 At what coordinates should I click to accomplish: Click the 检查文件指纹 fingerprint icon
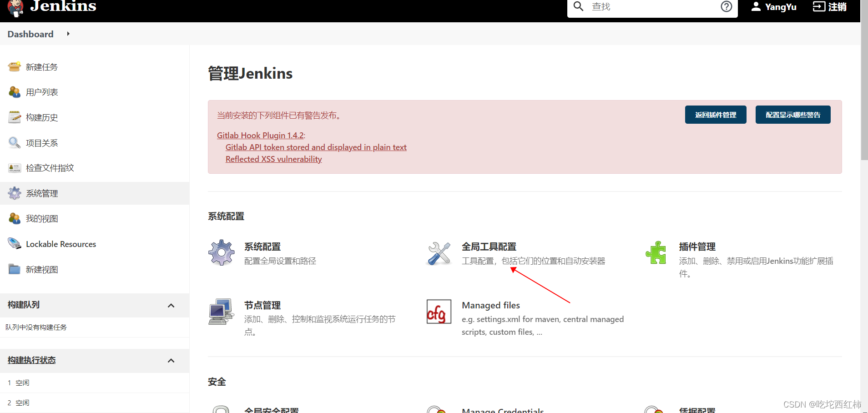(15, 168)
